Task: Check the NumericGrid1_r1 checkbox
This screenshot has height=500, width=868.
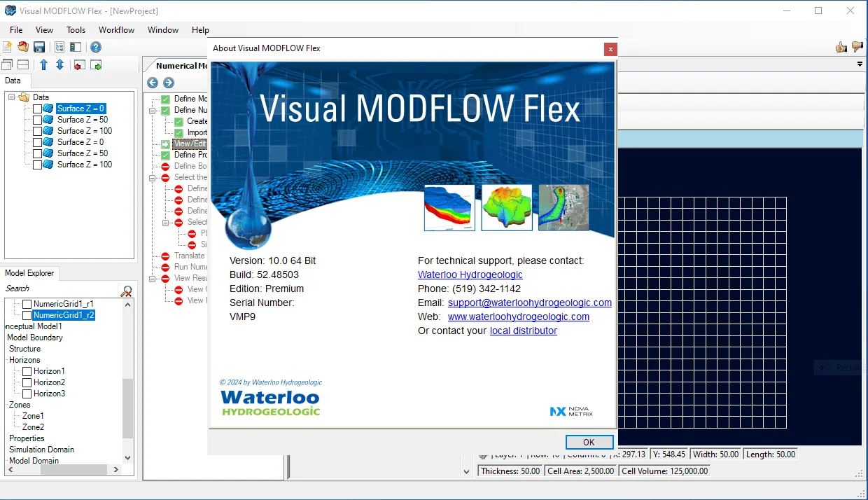Action: 27,304
